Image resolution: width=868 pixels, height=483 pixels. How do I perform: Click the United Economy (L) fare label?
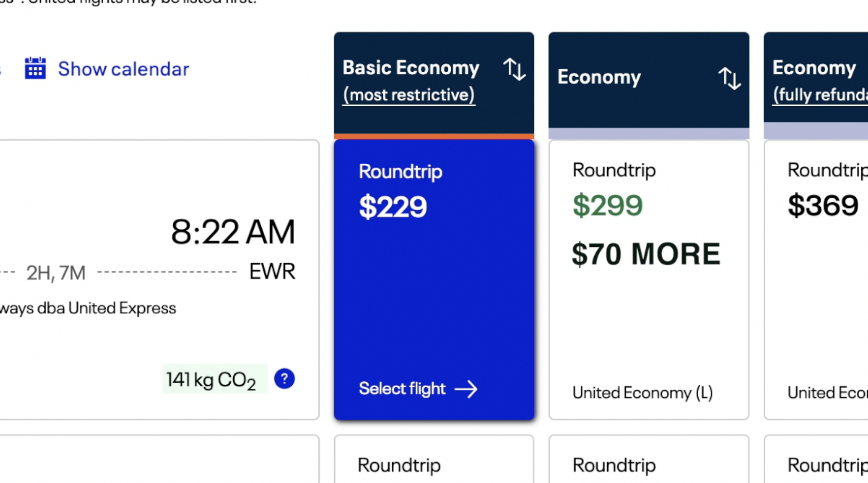[642, 393]
